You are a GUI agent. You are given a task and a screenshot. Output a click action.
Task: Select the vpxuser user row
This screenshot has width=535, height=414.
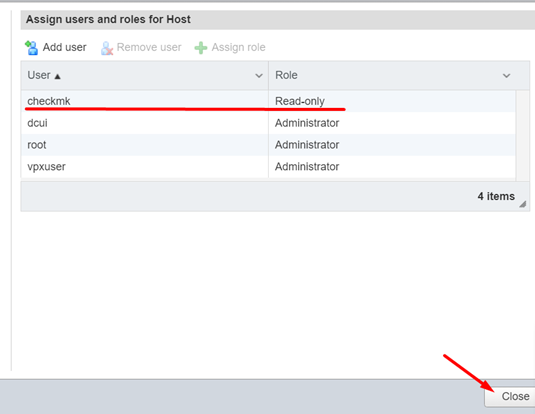pos(268,167)
